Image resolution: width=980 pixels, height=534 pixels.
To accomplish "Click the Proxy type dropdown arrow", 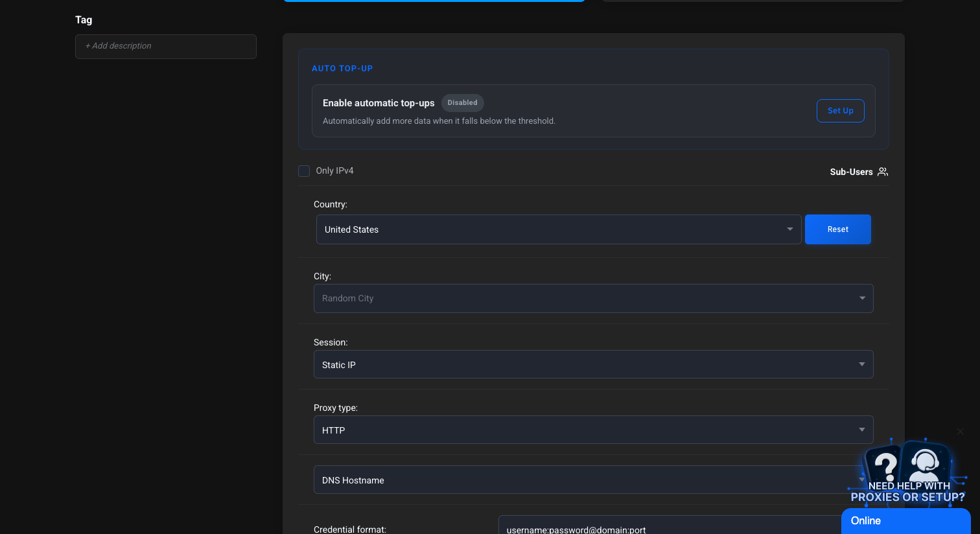I will [x=862, y=430].
